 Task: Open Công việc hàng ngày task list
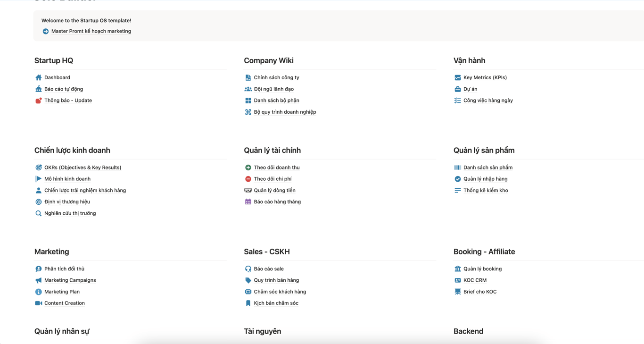488,101
